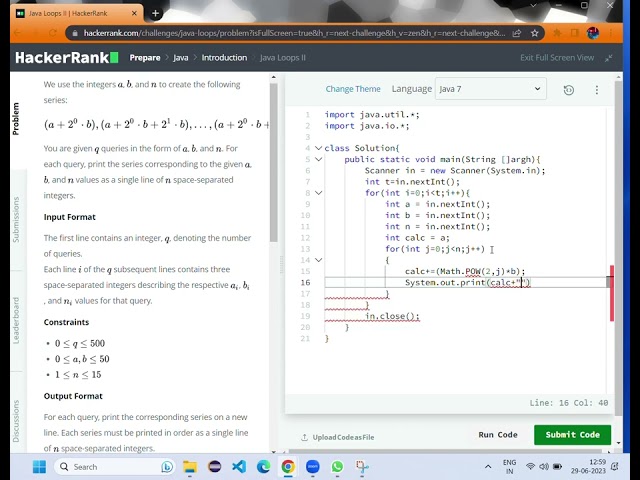The image size is (640, 480).
Task: Show hidden system tray icons
Action: (x=488, y=467)
